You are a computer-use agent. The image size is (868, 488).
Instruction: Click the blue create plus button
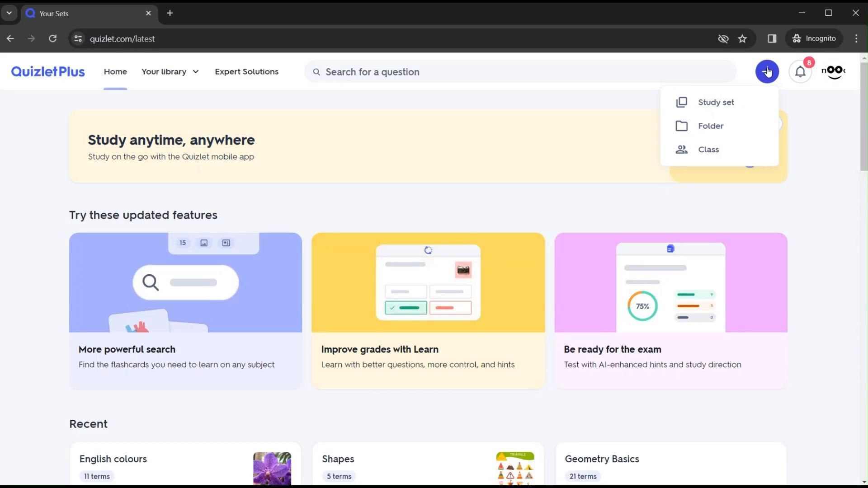pos(767,71)
